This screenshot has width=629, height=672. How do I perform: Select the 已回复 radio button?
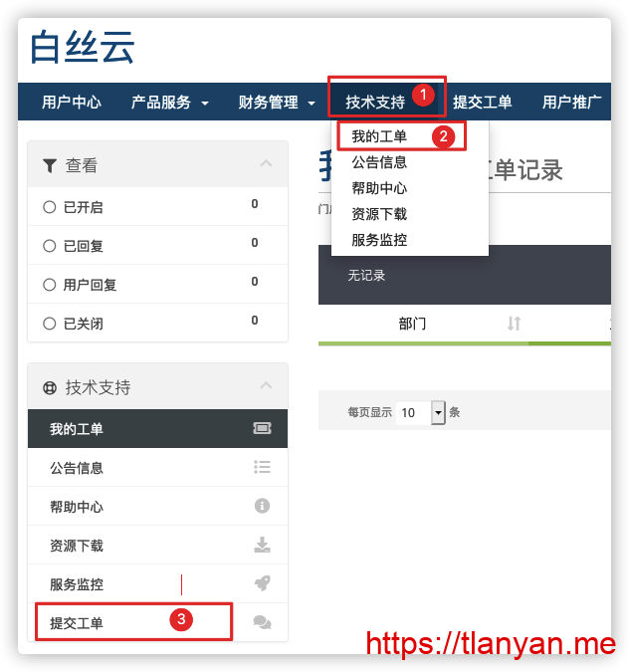coord(50,246)
